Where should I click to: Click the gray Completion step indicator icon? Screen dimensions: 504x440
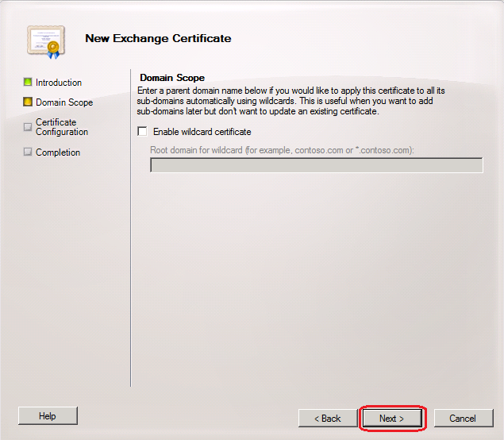point(28,152)
